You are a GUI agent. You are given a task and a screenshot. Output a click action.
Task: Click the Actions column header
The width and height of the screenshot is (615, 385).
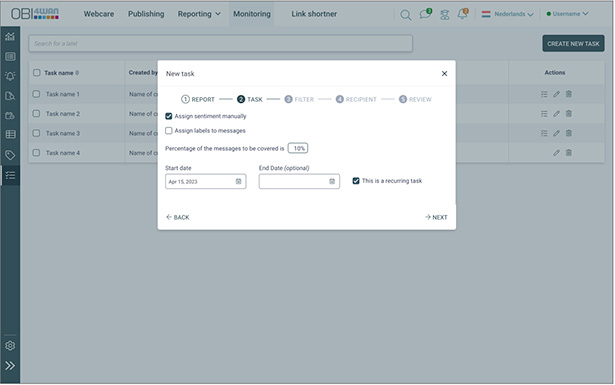pos(555,73)
